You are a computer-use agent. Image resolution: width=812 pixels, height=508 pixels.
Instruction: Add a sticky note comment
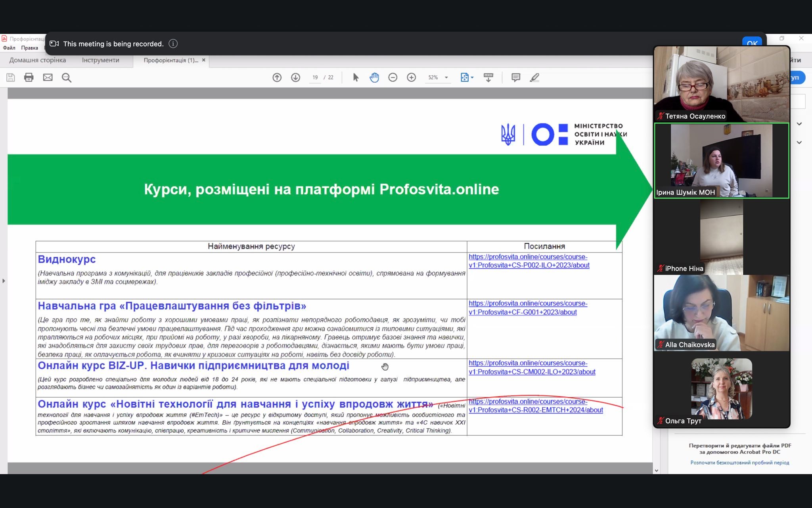click(515, 77)
